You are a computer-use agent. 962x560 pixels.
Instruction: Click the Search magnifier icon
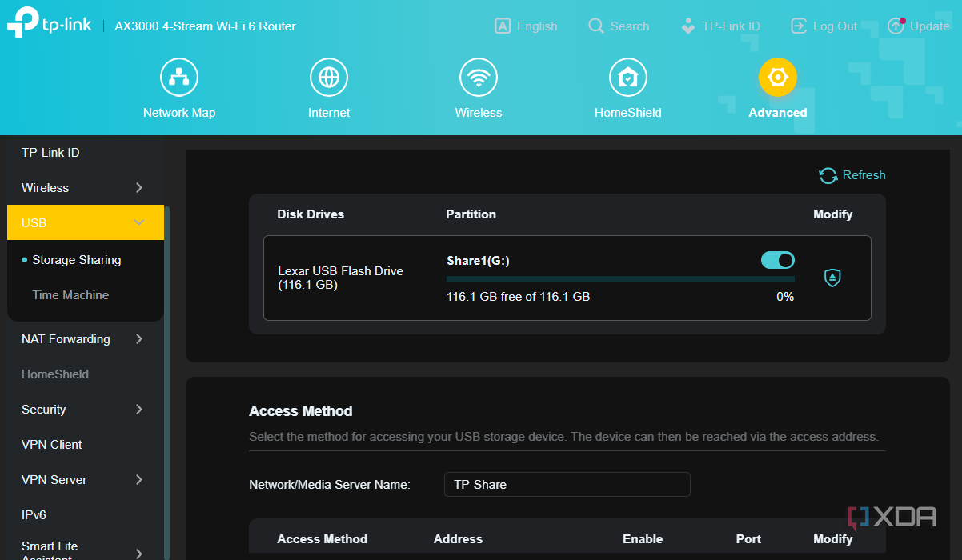(595, 26)
